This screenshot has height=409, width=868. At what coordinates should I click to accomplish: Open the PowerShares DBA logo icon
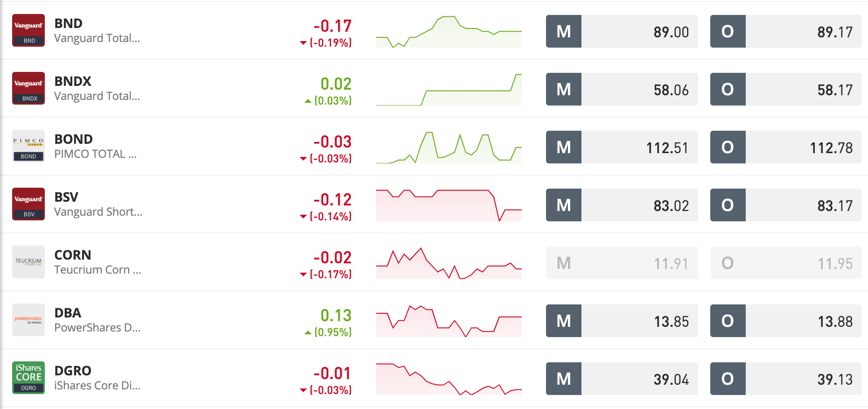[x=28, y=320]
